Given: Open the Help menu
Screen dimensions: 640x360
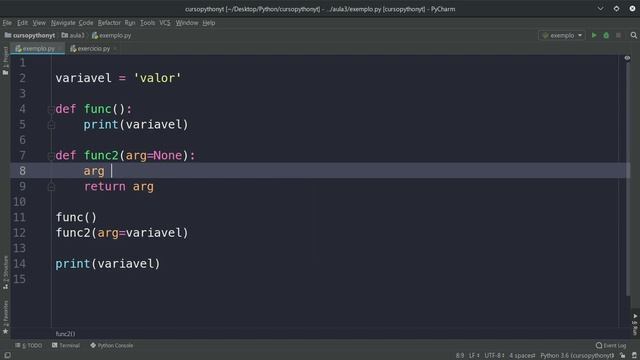Looking at the screenshot, I should tap(209, 23).
